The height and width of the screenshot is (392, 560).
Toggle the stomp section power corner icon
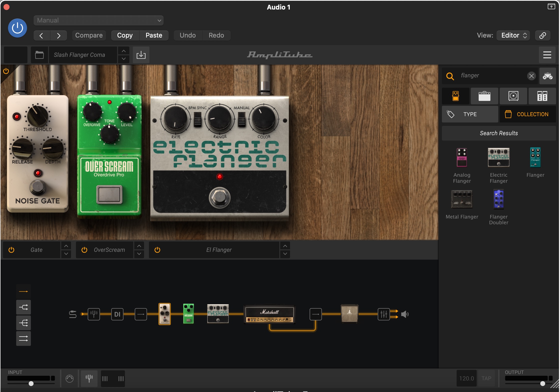pyautogui.click(x=6, y=71)
